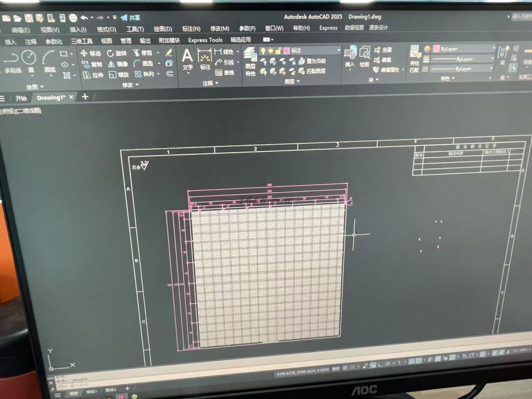532x399 pixels.
Task: Click the Undo arrow in quick access toolbar
Action: (x=84, y=18)
